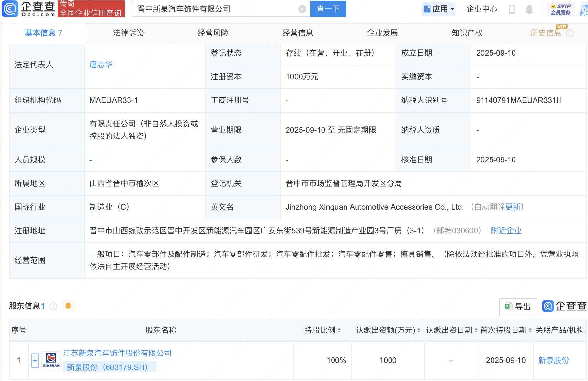Select first holding date 2025-09-10 cell

click(x=506, y=360)
